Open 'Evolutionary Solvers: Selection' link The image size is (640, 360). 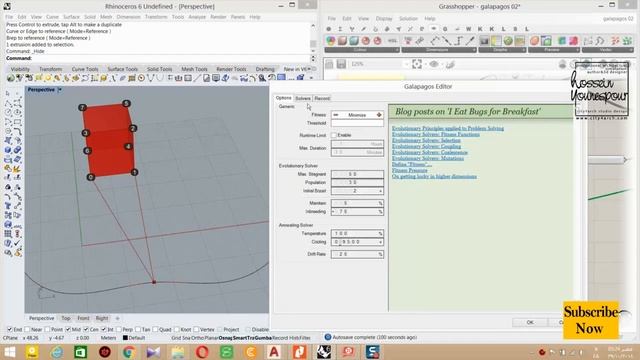pyautogui.click(x=426, y=140)
